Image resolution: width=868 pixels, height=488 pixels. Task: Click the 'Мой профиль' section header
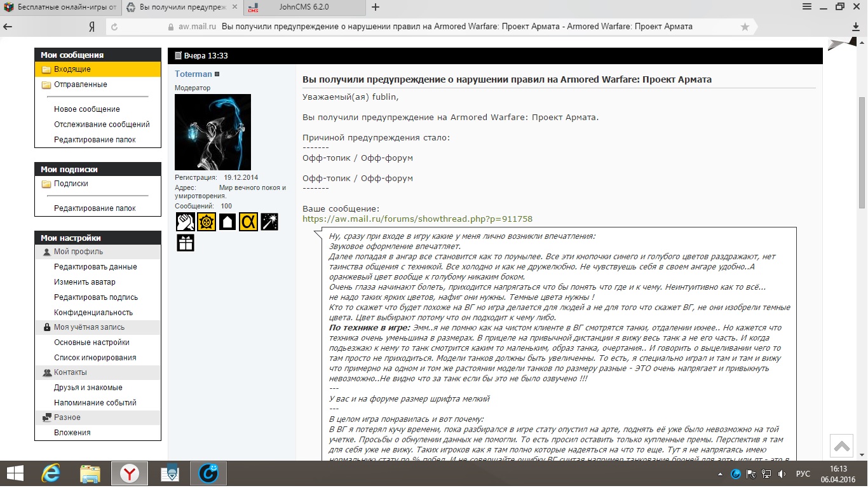98,252
